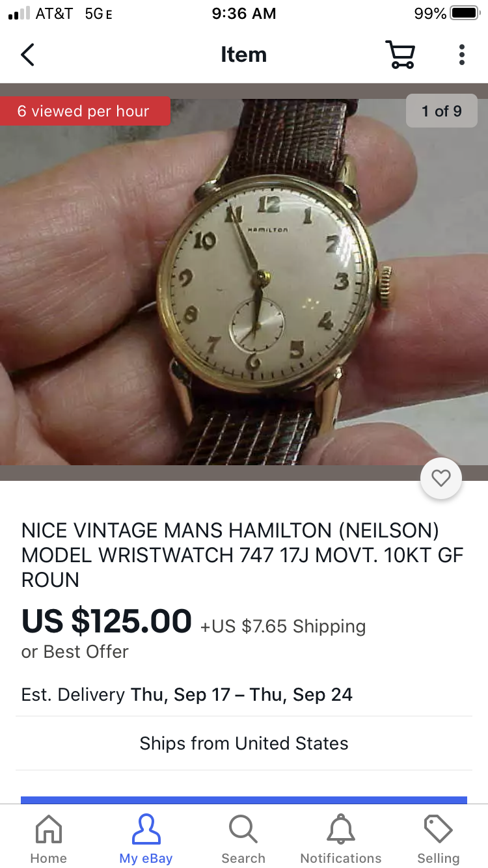Screen dimensions: 488x868
Task: Open the Hamilton watch photo
Action: click(x=244, y=282)
